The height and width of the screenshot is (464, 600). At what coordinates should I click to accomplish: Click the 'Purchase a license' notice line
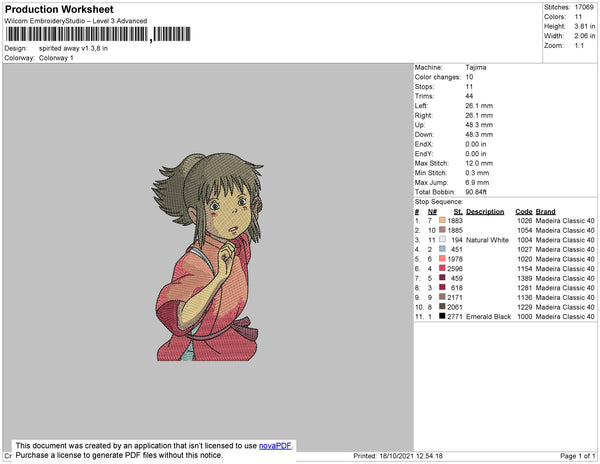(x=119, y=455)
